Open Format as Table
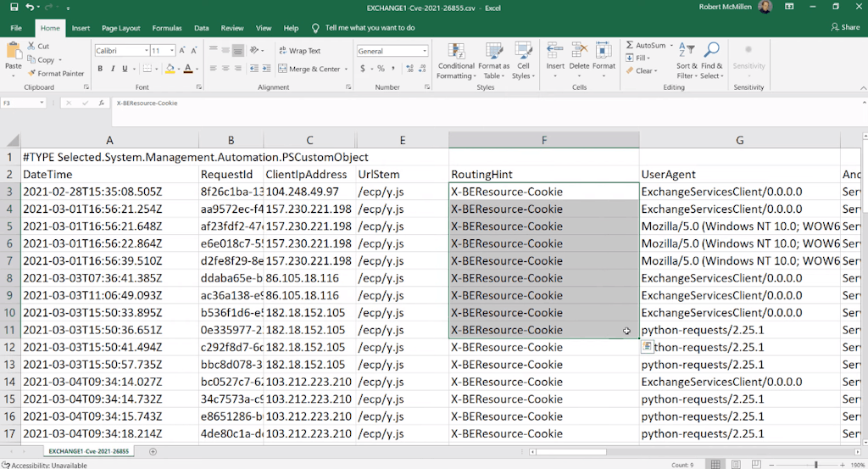 coord(493,61)
